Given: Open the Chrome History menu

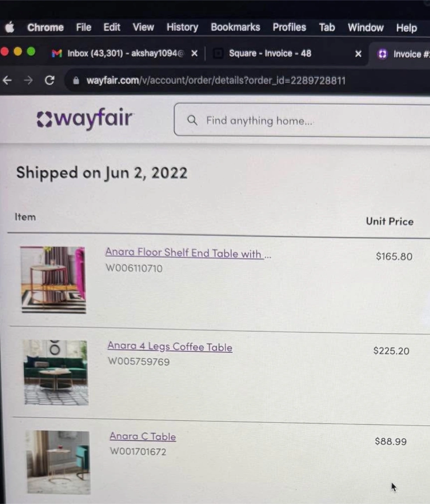Looking at the screenshot, I should 182,27.
